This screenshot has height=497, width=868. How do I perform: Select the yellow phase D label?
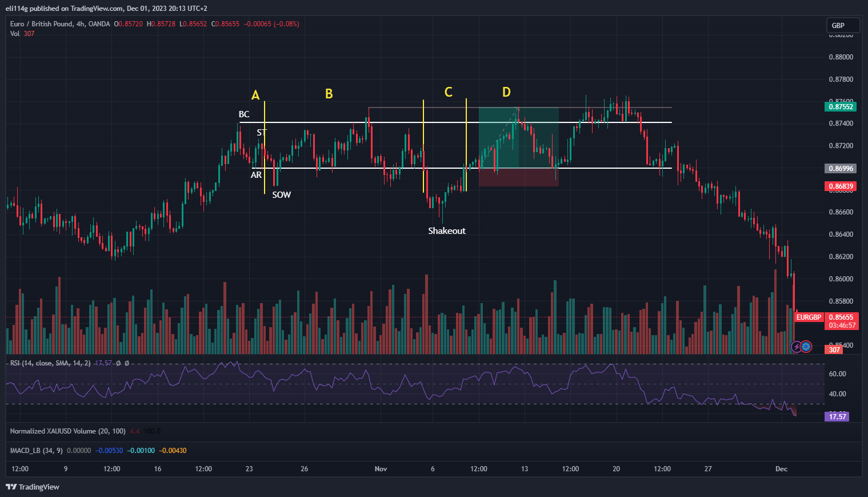pyautogui.click(x=506, y=92)
